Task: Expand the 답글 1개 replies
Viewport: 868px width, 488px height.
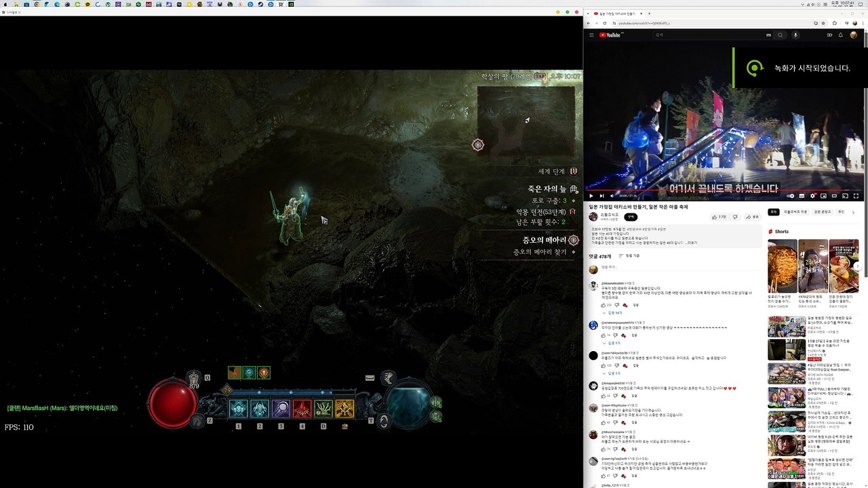Action: 611,344
